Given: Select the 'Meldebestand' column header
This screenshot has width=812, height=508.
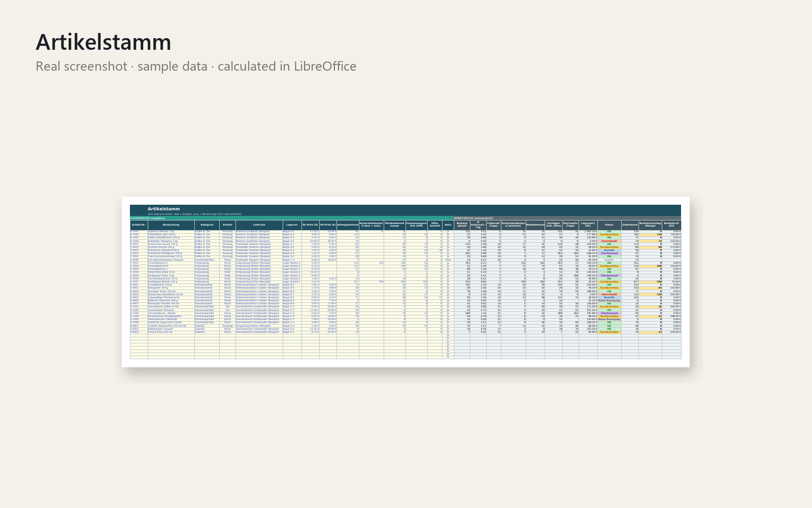Looking at the screenshot, I should tap(535, 225).
